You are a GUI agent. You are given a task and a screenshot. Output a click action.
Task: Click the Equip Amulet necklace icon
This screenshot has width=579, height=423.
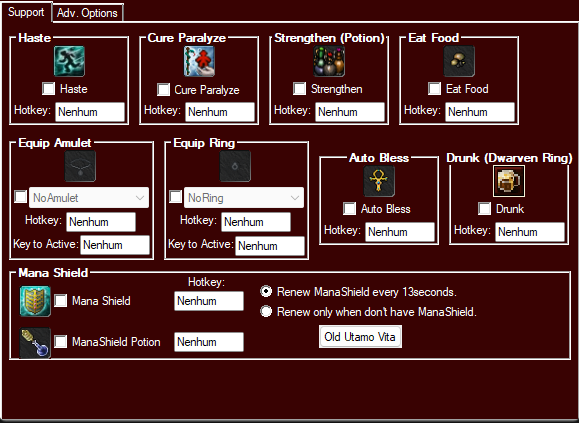(x=80, y=166)
